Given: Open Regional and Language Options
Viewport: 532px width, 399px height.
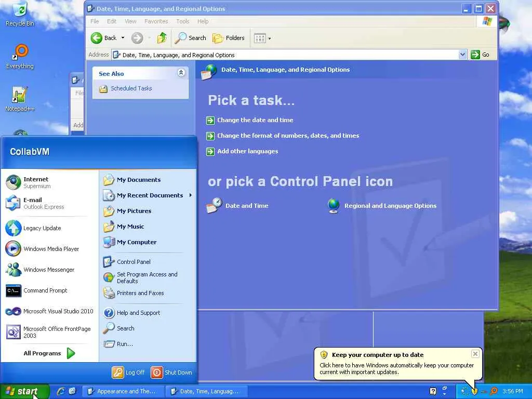Looking at the screenshot, I should point(382,206).
